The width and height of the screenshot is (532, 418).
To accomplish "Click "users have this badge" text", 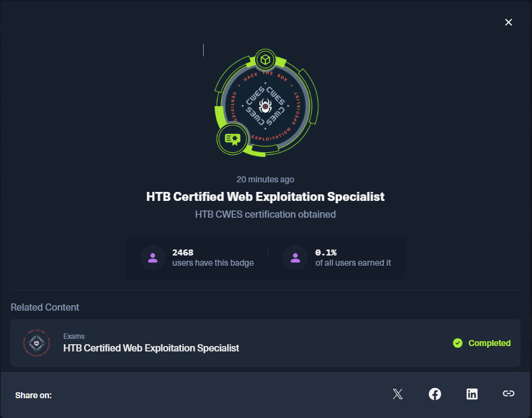I will [x=213, y=263].
